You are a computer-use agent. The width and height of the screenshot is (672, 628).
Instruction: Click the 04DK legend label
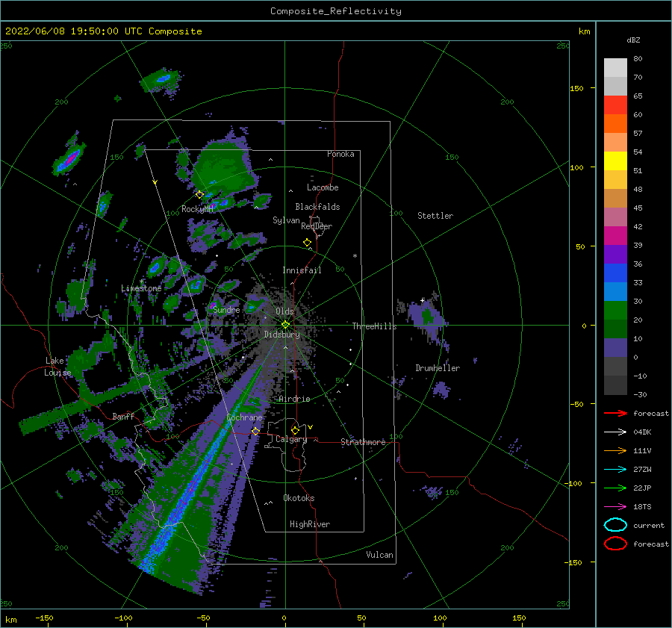[x=642, y=432]
